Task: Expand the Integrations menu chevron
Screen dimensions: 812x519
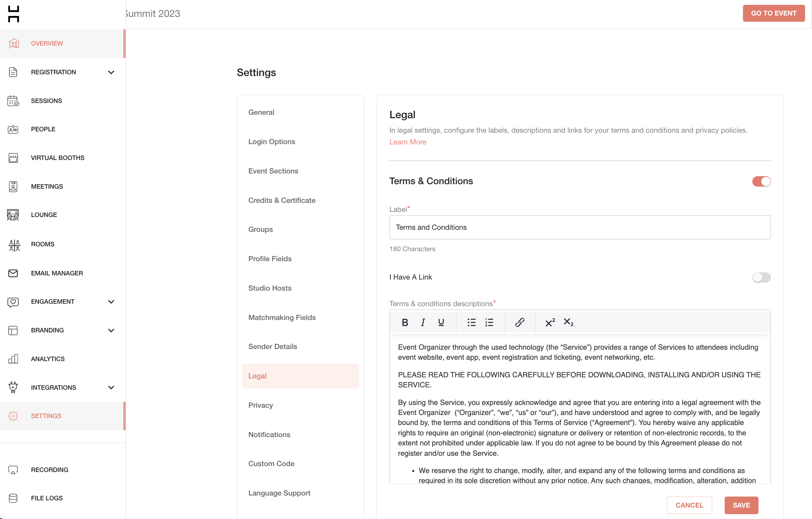Action: click(111, 387)
